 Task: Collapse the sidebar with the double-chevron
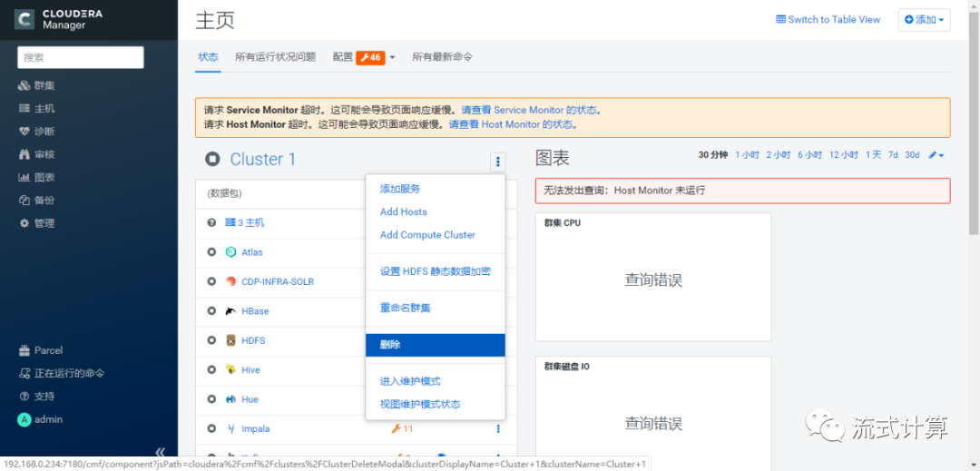click(160, 452)
